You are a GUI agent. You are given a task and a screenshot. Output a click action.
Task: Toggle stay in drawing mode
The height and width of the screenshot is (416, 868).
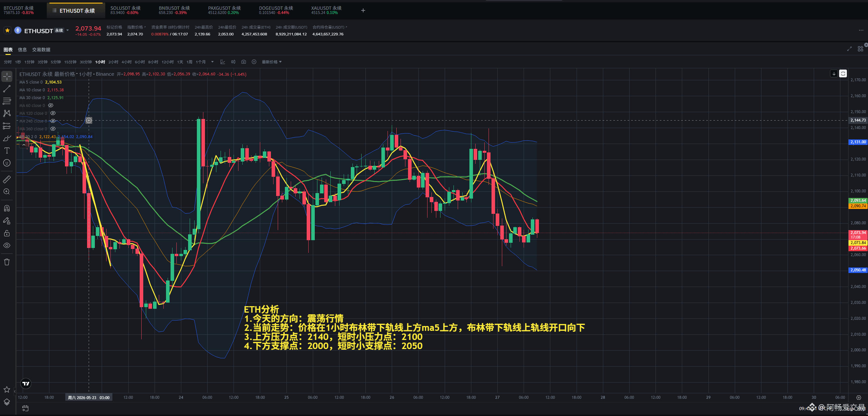(7, 221)
